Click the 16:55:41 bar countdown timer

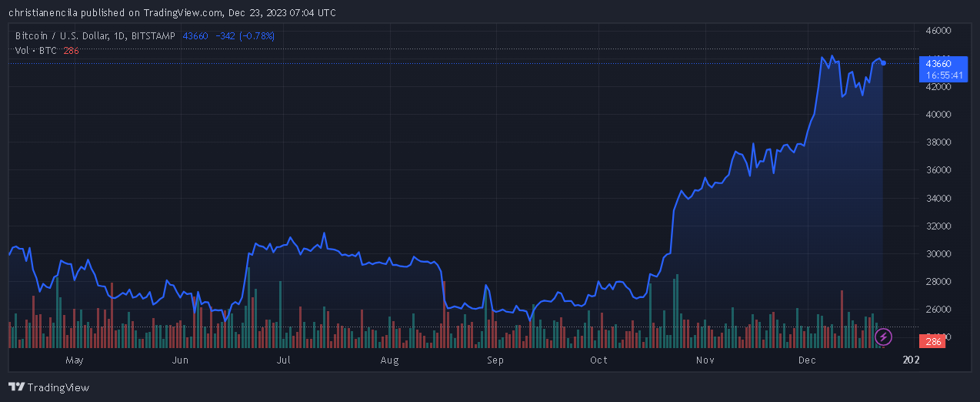938,75
